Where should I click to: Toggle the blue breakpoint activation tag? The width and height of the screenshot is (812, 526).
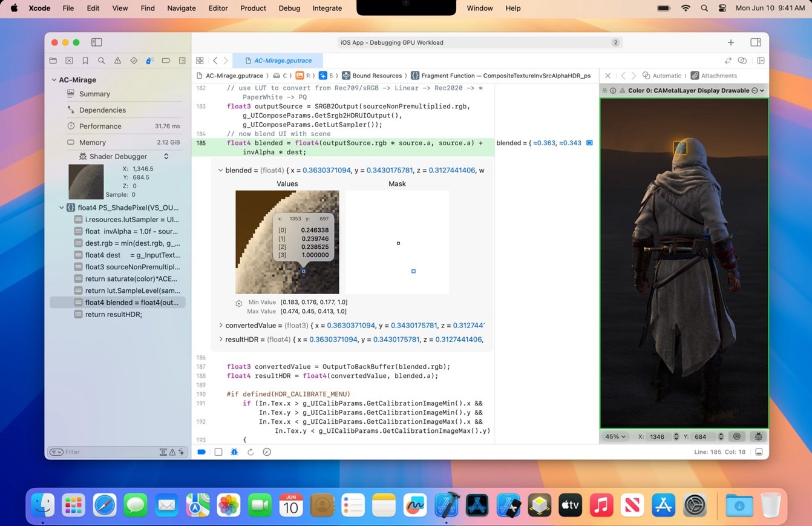201,452
